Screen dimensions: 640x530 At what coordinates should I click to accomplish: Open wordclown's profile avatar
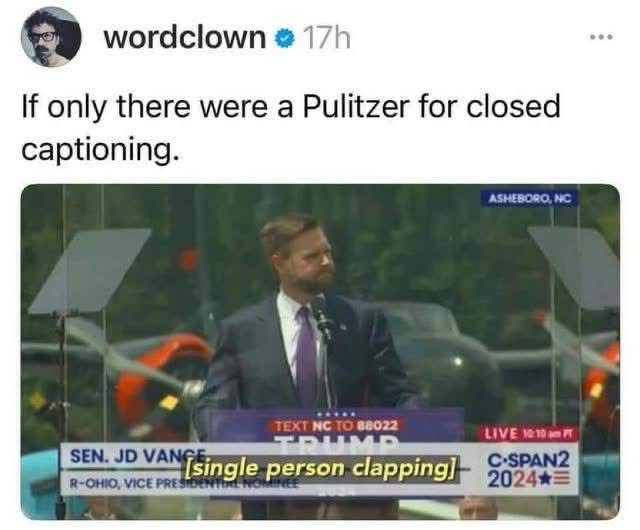51,37
